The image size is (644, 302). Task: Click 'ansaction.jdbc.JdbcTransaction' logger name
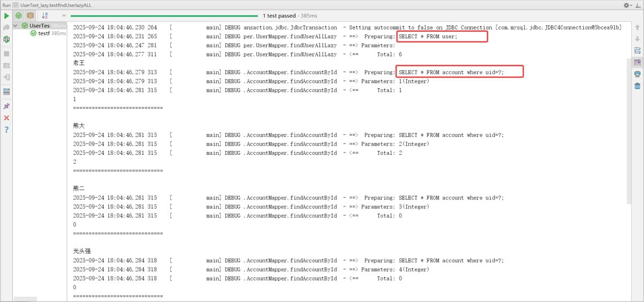pos(290,27)
